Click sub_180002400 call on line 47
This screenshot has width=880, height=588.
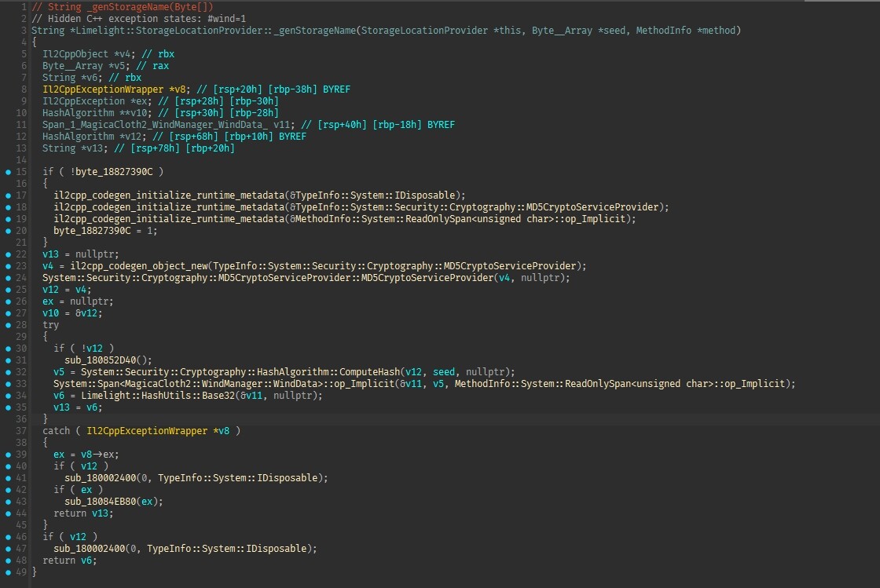[90, 549]
